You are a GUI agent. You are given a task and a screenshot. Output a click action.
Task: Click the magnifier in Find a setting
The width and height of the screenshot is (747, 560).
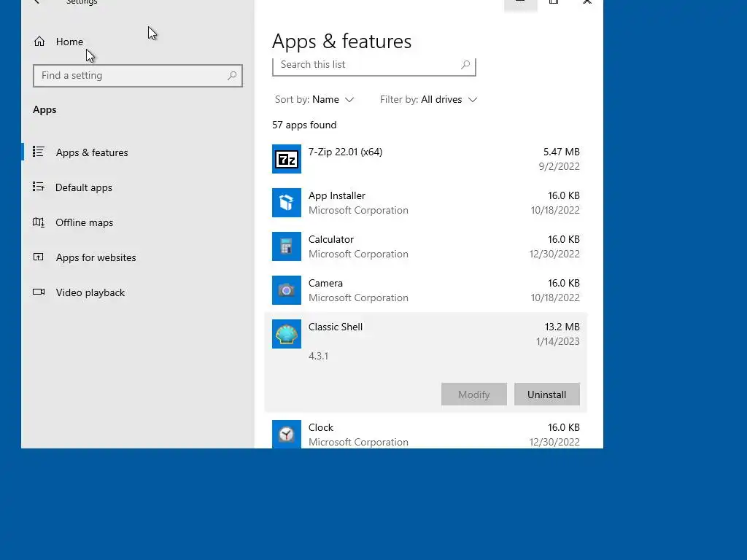tap(231, 76)
